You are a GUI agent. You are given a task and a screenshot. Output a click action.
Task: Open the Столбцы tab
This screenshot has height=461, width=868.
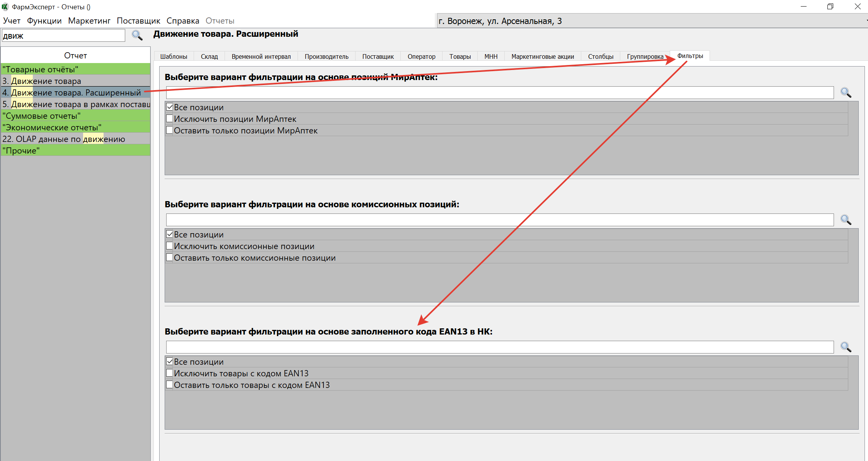click(601, 56)
